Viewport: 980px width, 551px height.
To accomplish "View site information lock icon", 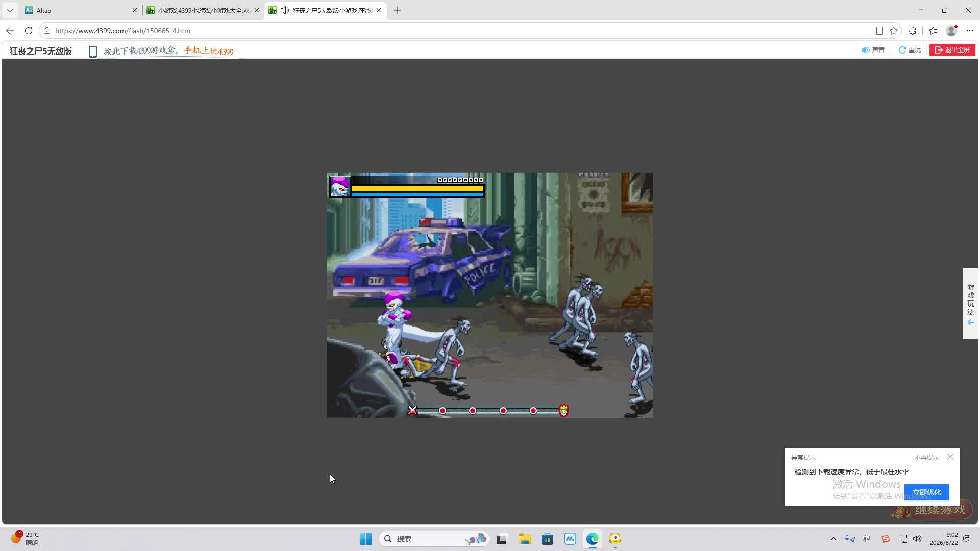I will (x=47, y=31).
